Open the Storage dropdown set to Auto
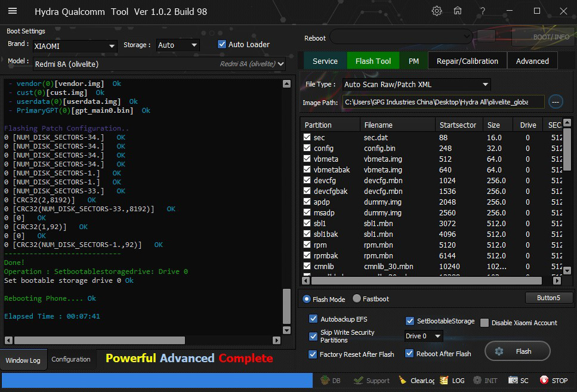The image size is (577, 392). point(178,45)
